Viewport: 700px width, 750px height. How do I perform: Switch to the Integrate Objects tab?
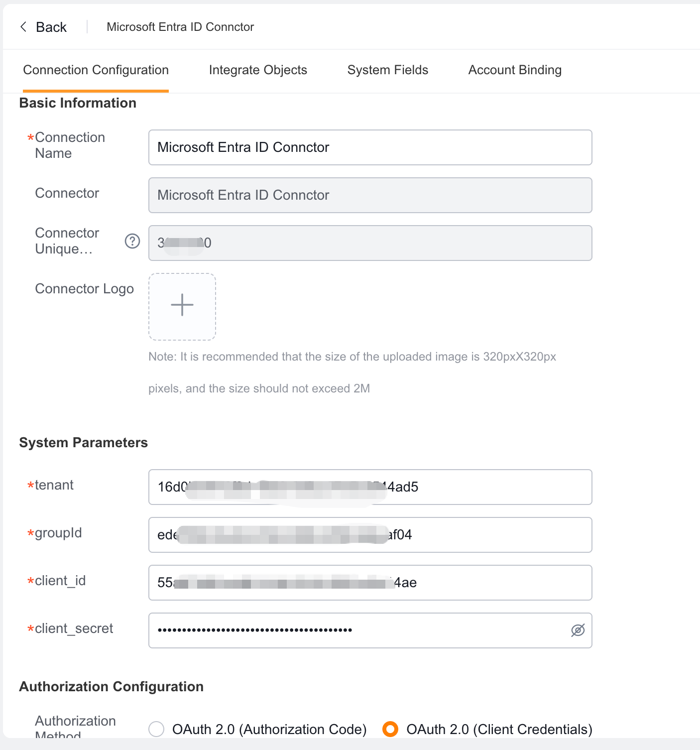[x=258, y=70]
